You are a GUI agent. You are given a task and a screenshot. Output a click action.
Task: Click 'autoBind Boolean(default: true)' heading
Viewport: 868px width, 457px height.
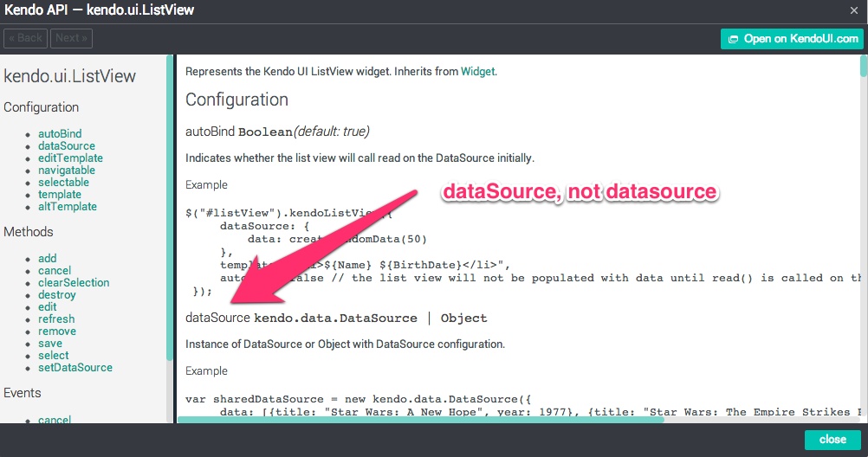coord(277,132)
